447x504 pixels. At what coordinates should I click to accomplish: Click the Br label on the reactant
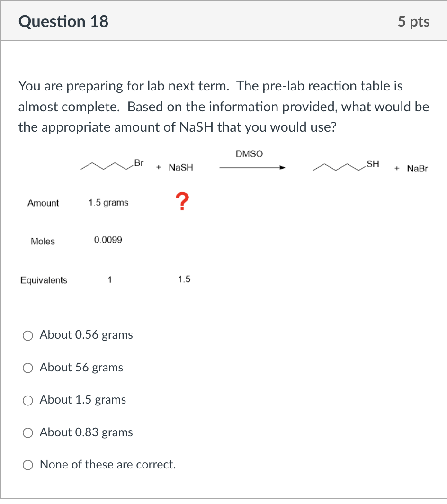[138, 162]
